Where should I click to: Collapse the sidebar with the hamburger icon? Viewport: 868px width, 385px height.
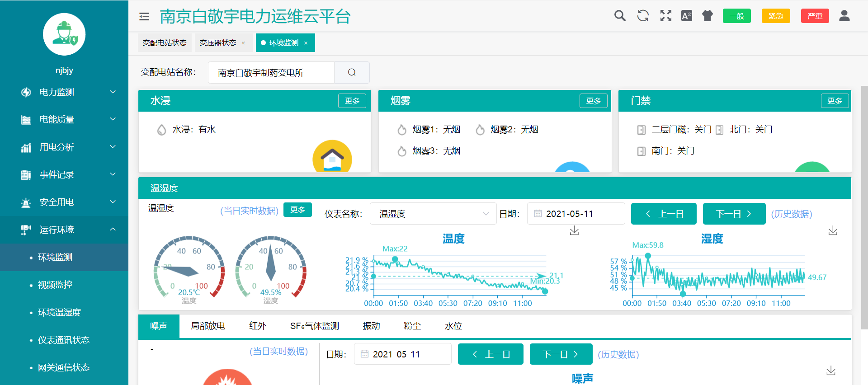(x=144, y=17)
